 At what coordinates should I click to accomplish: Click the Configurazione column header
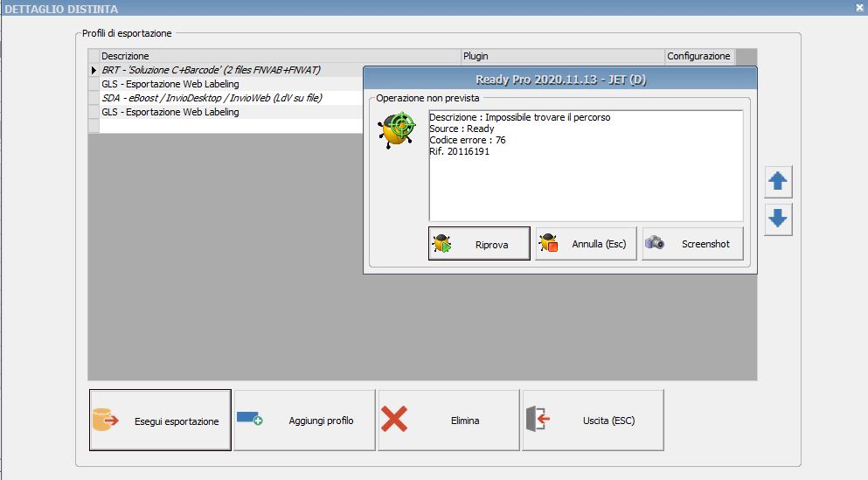699,56
